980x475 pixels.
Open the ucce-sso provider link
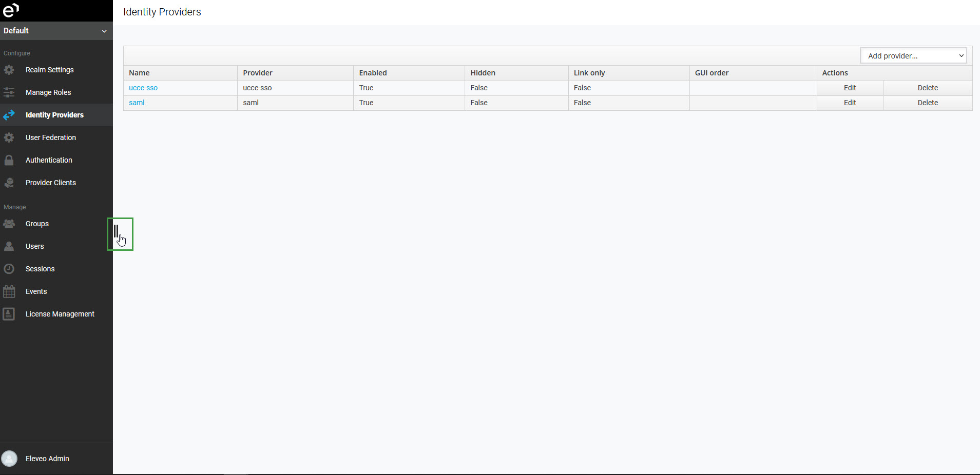pos(143,88)
